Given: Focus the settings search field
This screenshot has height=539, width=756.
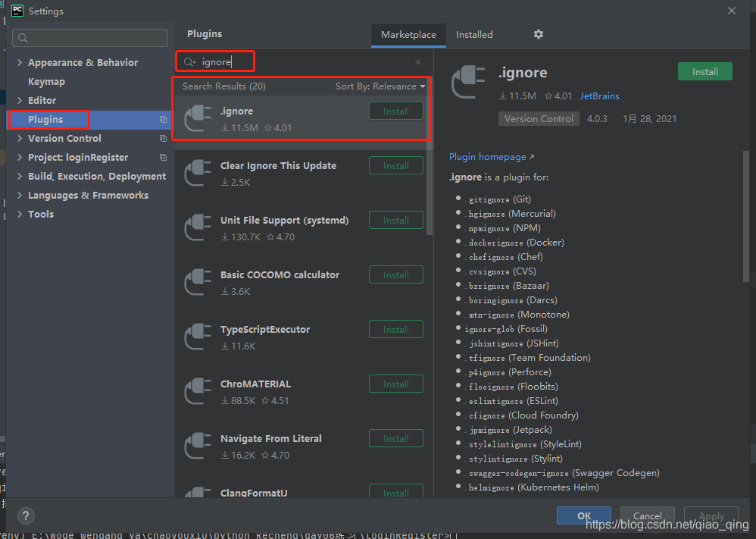Looking at the screenshot, I should 90,38.
